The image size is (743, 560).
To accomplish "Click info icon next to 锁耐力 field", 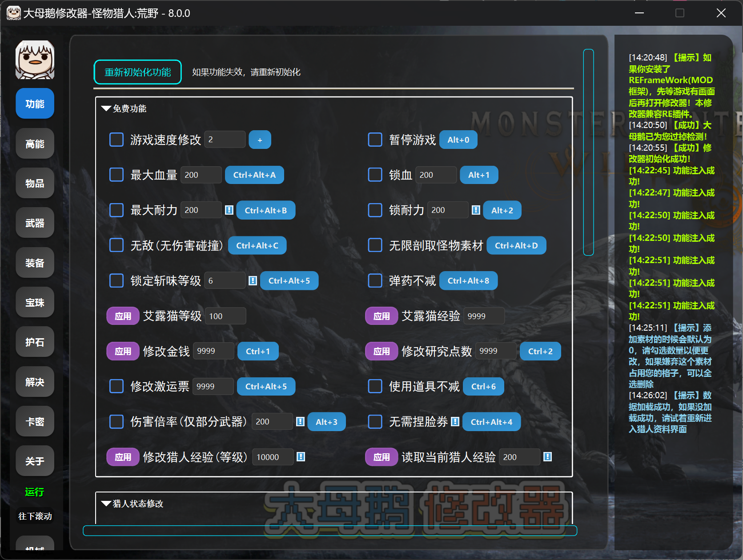I will (476, 210).
